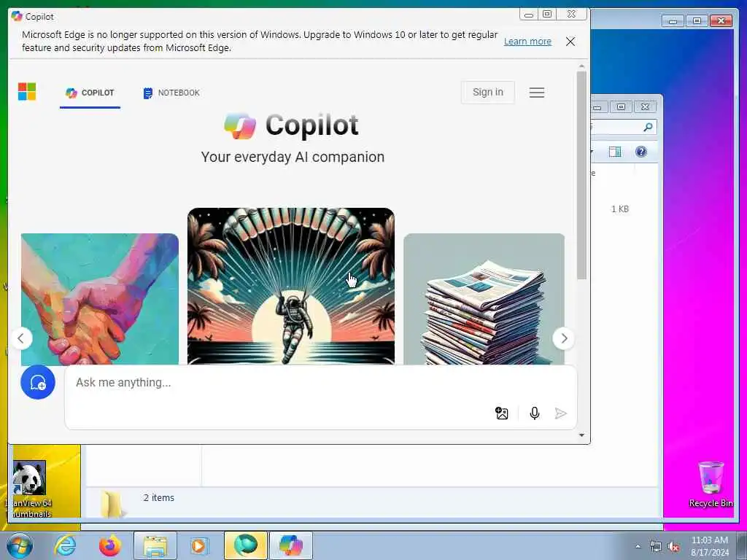747x560 pixels.
Task: Click the scroll up arrow of Copilot page
Action: pyautogui.click(x=581, y=66)
